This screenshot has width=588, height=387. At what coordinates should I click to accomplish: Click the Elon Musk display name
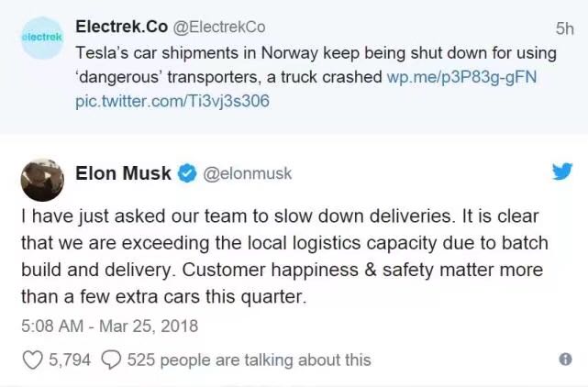click(x=125, y=173)
